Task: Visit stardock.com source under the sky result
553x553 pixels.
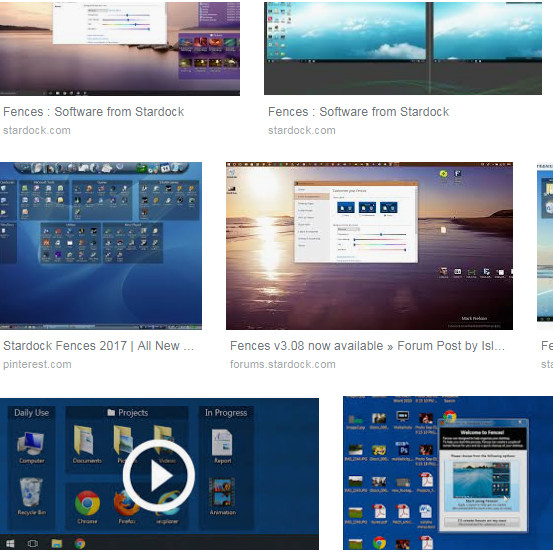Action: click(x=302, y=130)
